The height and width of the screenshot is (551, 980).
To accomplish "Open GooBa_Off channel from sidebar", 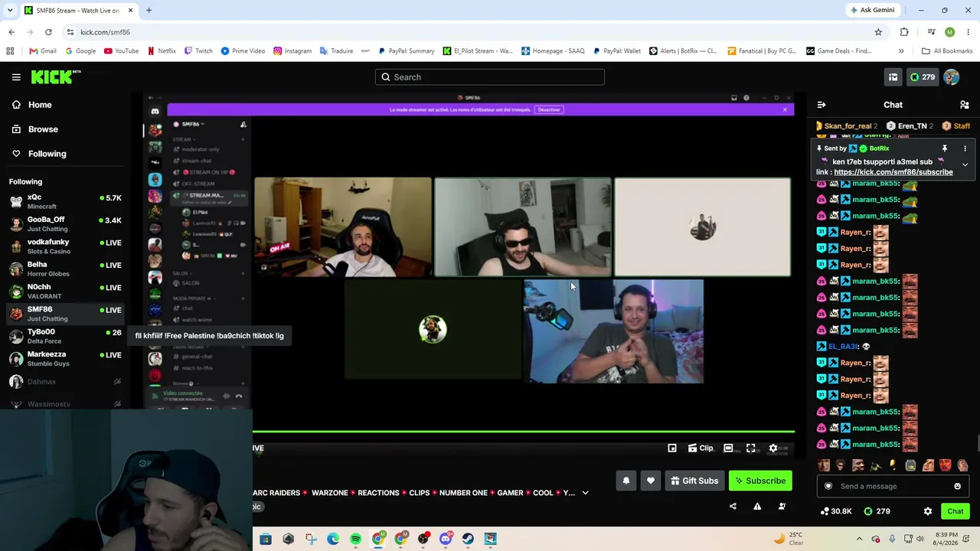I will point(65,224).
